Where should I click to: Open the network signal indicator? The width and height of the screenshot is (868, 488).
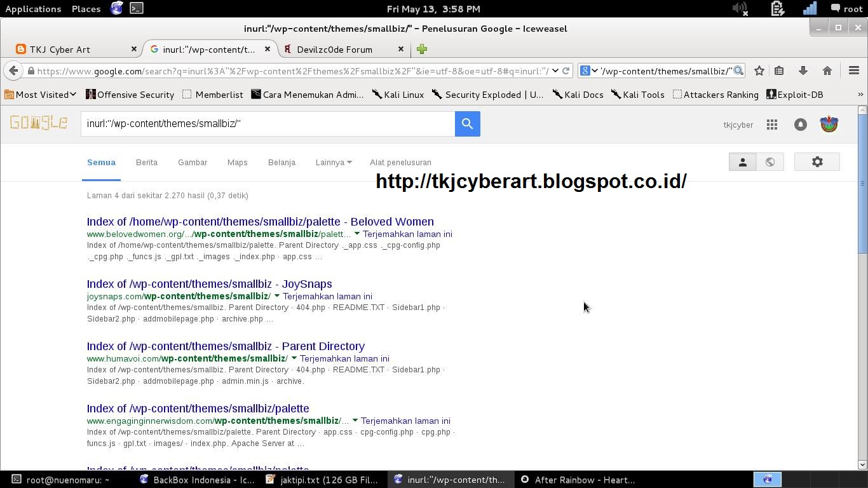point(810,8)
